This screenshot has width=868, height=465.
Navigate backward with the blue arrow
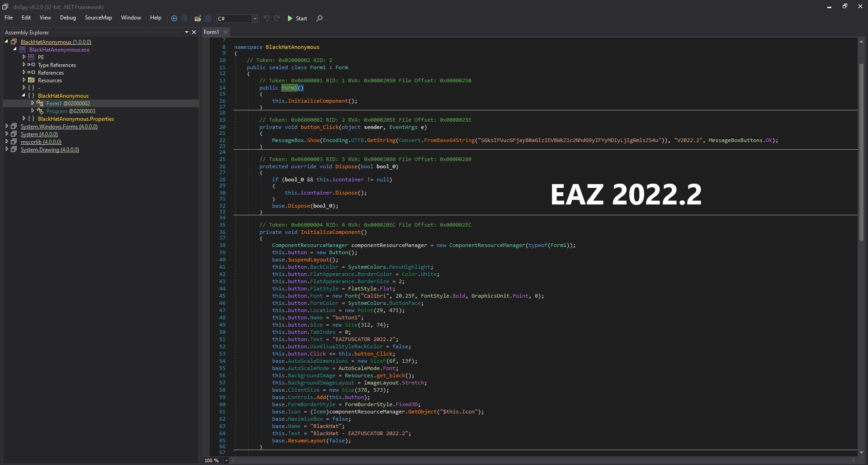(x=174, y=19)
